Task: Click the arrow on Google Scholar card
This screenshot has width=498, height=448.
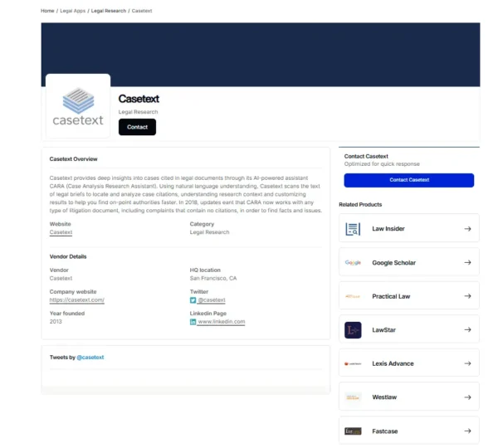Action: point(467,262)
